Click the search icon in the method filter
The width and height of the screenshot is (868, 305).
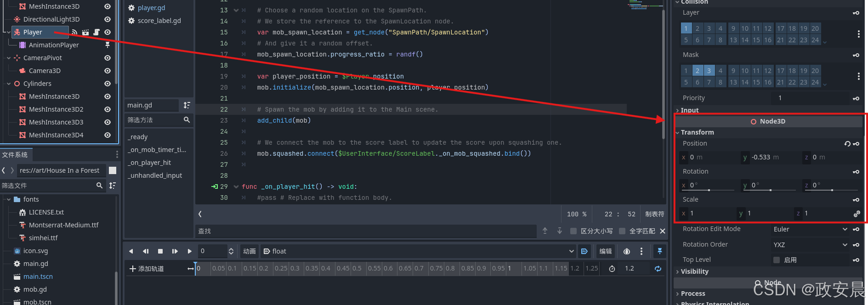pos(187,120)
